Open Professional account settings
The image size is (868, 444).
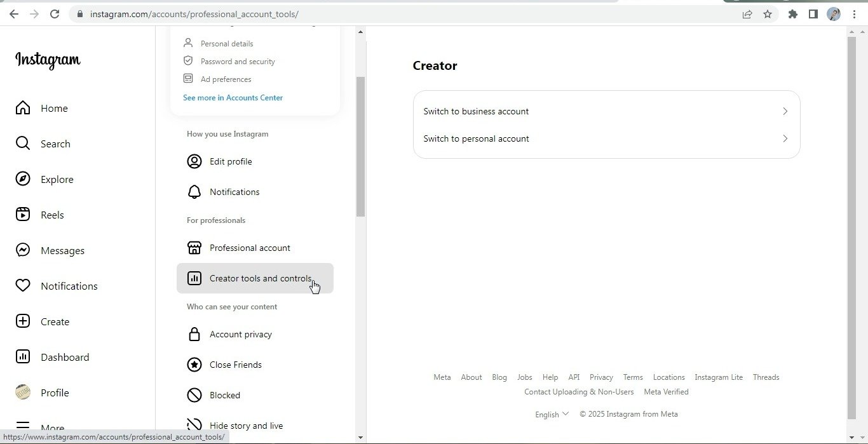pos(255,248)
